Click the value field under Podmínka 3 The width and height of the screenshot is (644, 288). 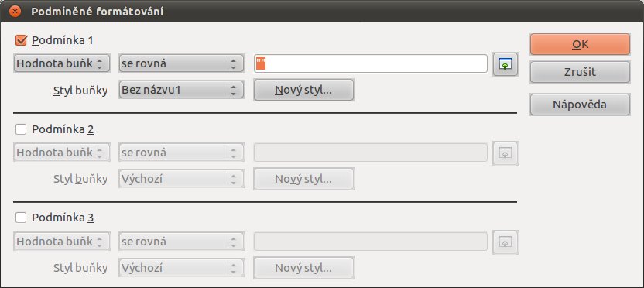pyautogui.click(x=371, y=242)
